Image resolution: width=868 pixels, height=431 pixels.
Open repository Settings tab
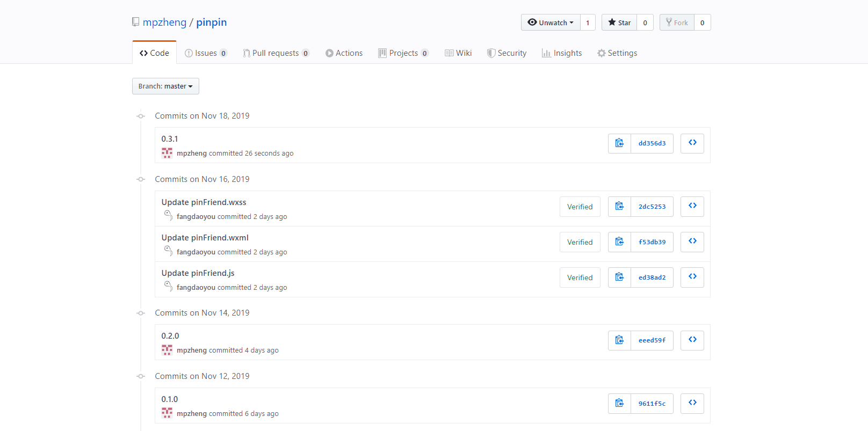617,53
